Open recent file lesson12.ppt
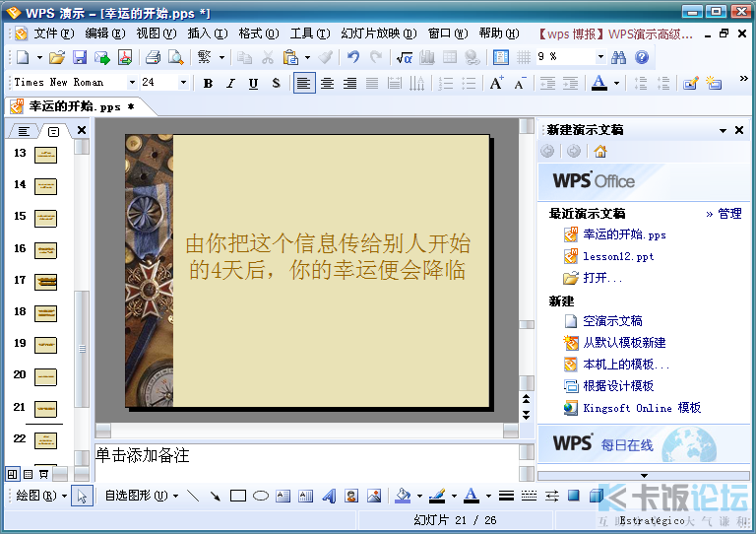This screenshot has height=534, width=756. click(618, 256)
